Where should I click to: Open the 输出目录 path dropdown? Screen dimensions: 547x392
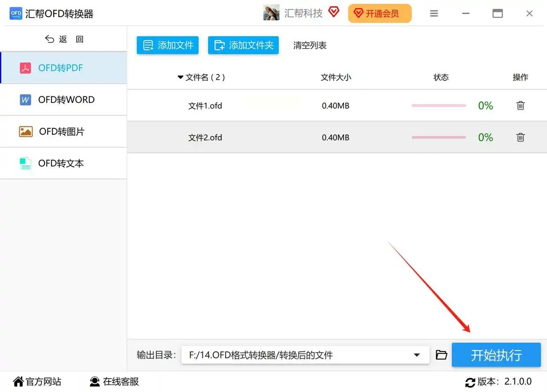[x=417, y=355]
